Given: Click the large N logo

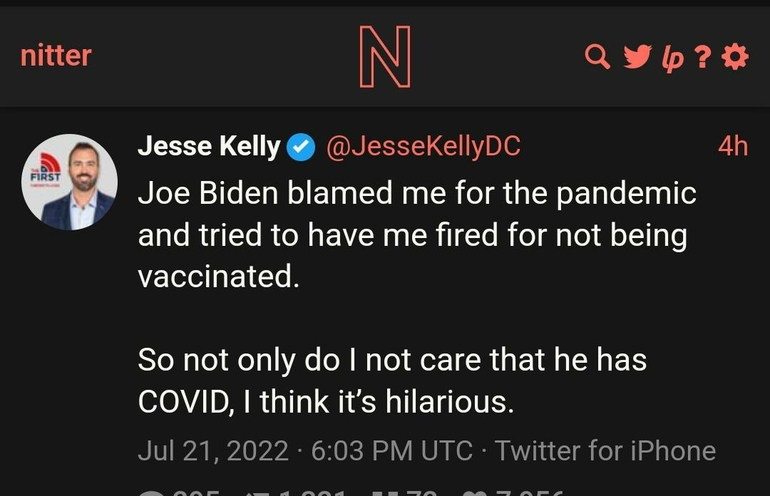Looking at the screenshot, I should (385, 57).
